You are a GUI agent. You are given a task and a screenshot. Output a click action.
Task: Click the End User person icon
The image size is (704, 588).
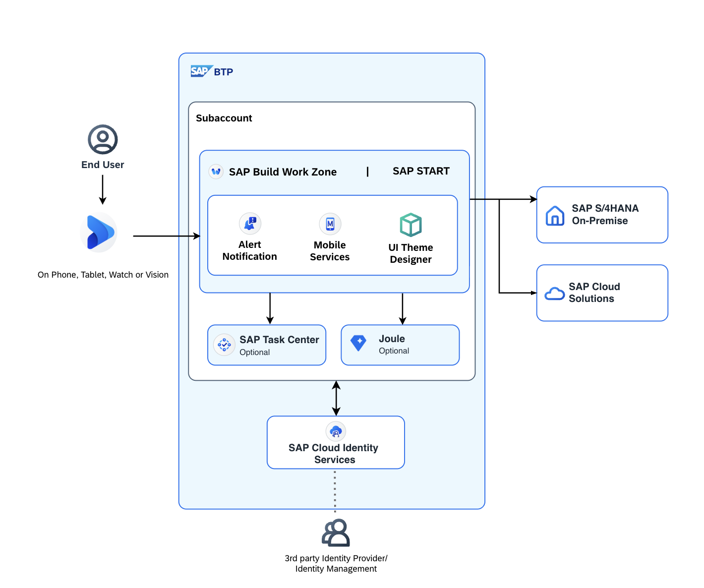coord(103,139)
